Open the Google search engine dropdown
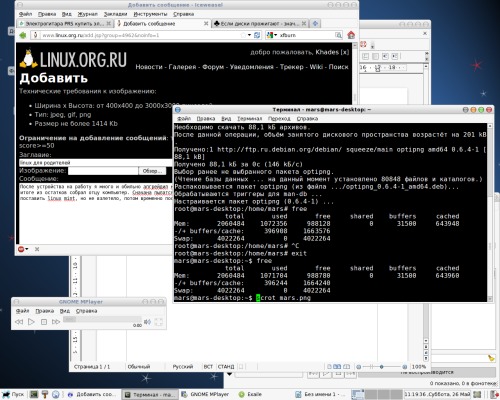Viewport: 500px width, 400px height. click(x=272, y=35)
